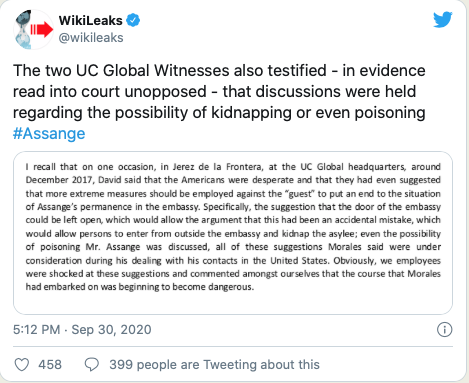Viewport: 469px width, 383px height.
Task: Follow the #Assange hashtag
Action: pyautogui.click(x=49, y=133)
